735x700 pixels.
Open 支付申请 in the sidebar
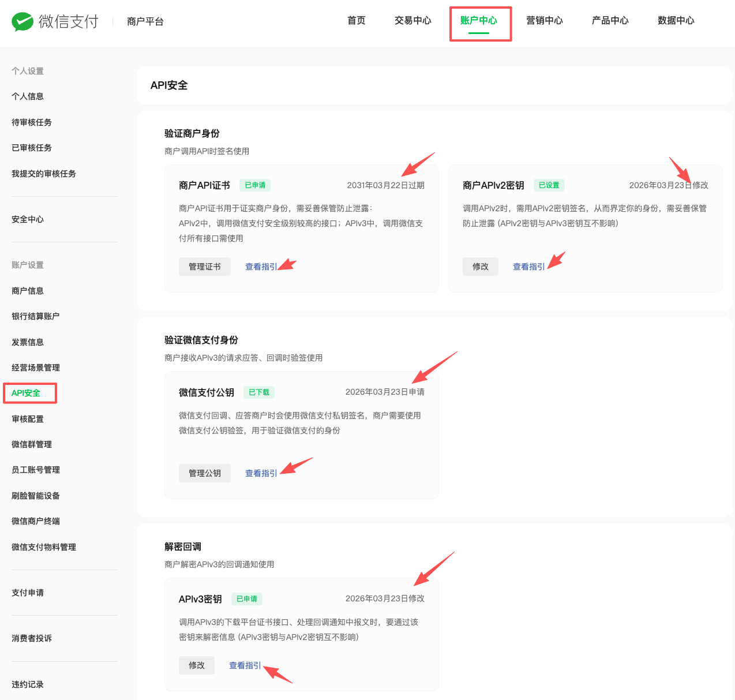pyautogui.click(x=28, y=593)
